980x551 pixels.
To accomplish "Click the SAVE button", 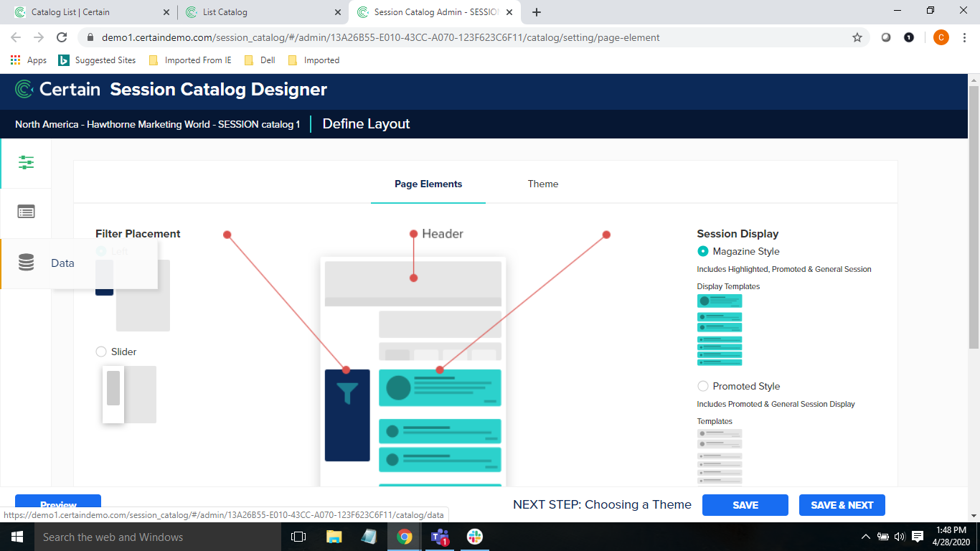I will pos(745,505).
